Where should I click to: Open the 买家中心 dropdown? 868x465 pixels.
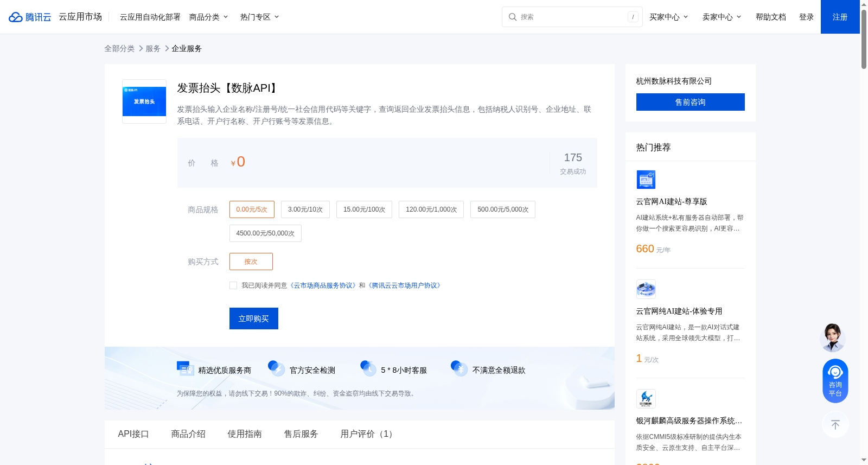tap(669, 17)
